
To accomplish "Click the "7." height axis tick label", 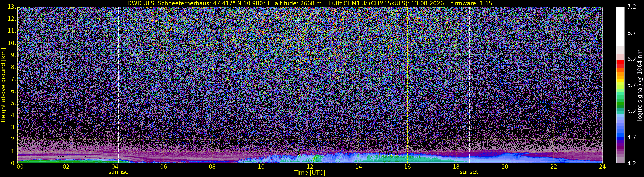I will [13, 79].
